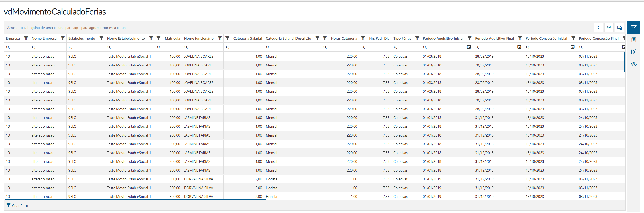
Task: Open the calendar picker for Período Concessão Inicial
Action: (x=572, y=47)
